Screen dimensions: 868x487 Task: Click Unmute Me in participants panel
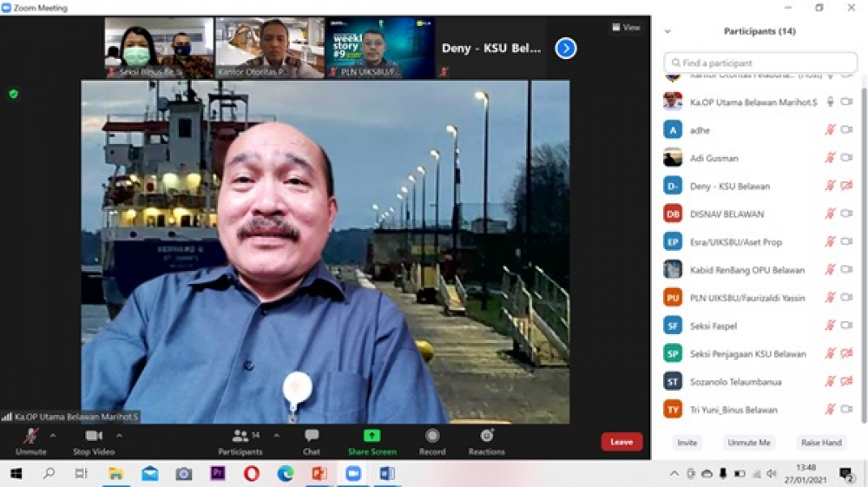(x=749, y=443)
